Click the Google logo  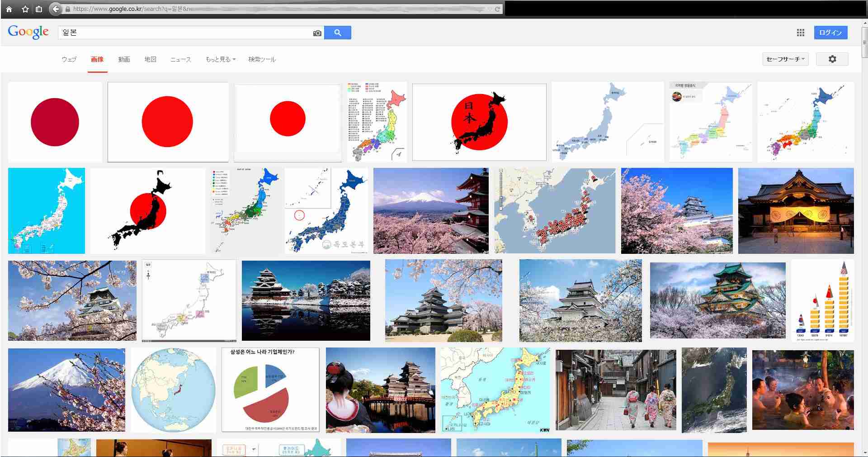tap(28, 32)
